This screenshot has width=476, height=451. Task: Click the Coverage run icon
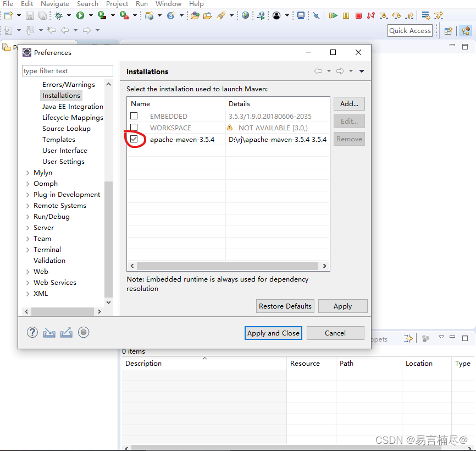(x=102, y=15)
